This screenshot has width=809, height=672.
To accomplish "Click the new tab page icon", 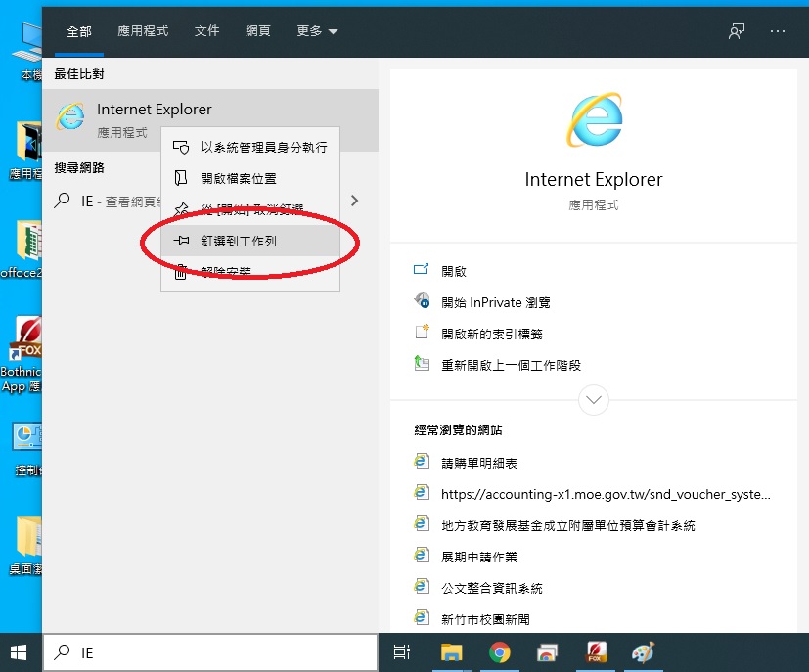I will tap(422, 331).
